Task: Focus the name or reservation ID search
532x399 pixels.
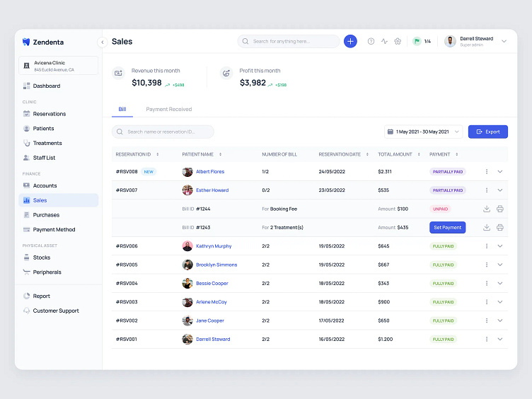Action: tap(163, 132)
